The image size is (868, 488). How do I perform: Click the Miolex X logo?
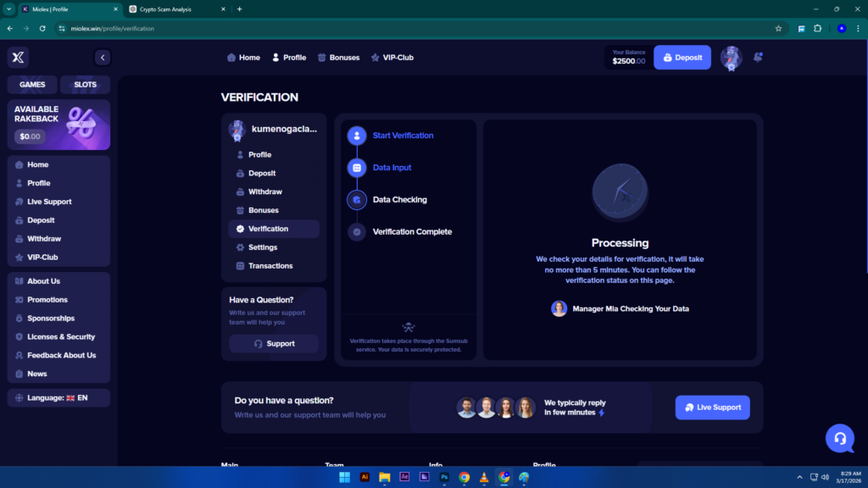click(17, 57)
